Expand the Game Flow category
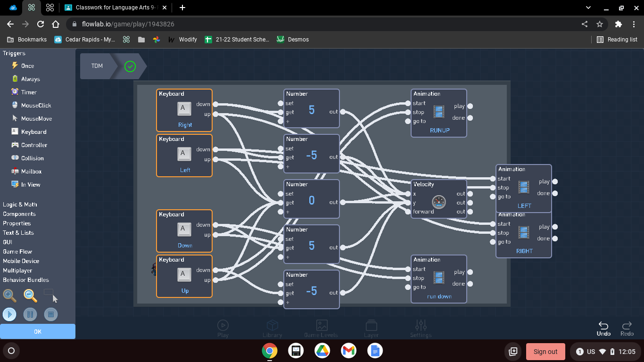Image resolution: width=644 pixels, height=362 pixels. click(x=17, y=252)
